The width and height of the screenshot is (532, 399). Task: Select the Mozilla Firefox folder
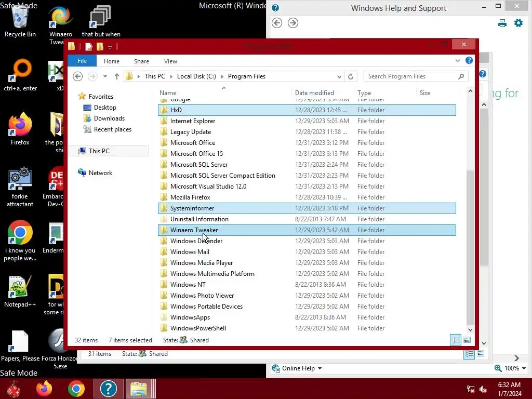point(307,197)
